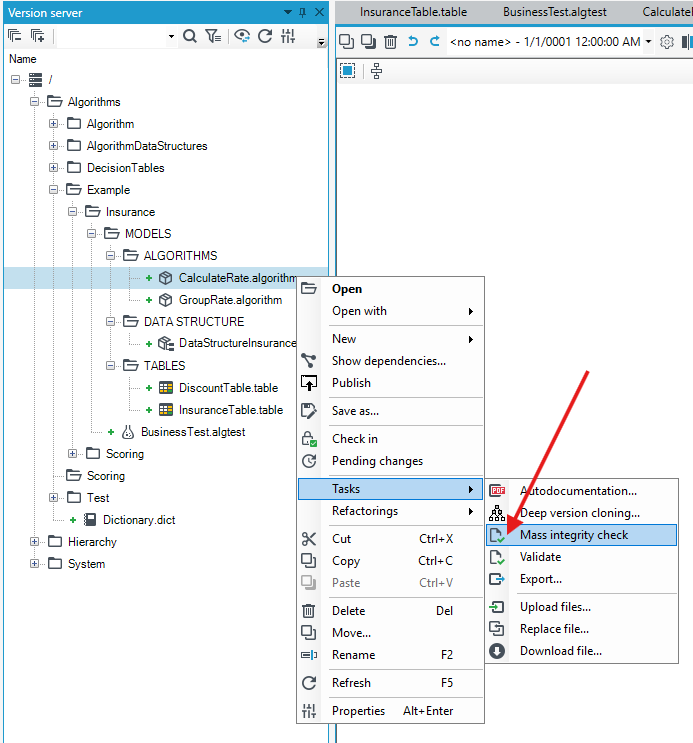This screenshot has height=743, width=693.
Task: Select Dictionary.dict file
Action: [139, 520]
